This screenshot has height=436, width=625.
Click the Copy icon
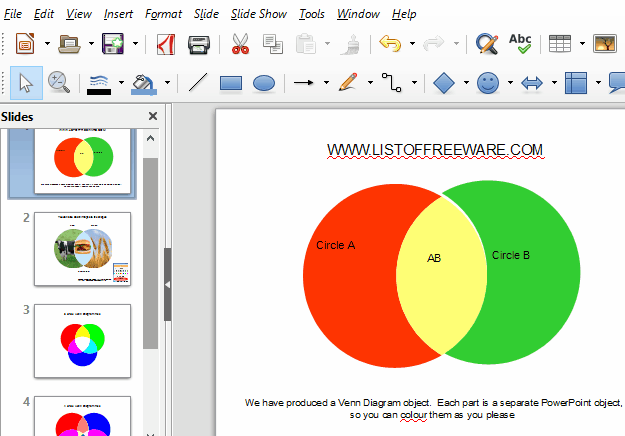click(273, 44)
